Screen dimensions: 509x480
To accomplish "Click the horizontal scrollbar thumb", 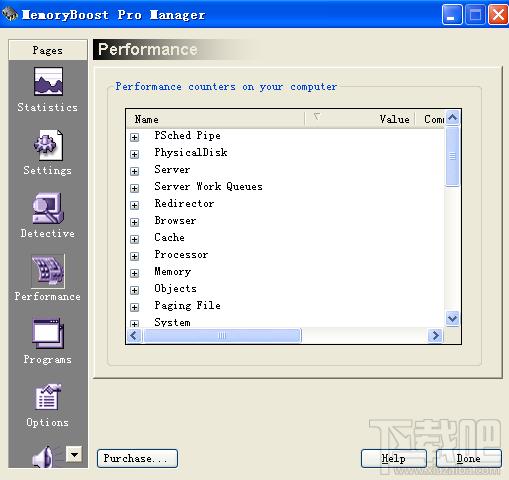I will click(x=222, y=335).
